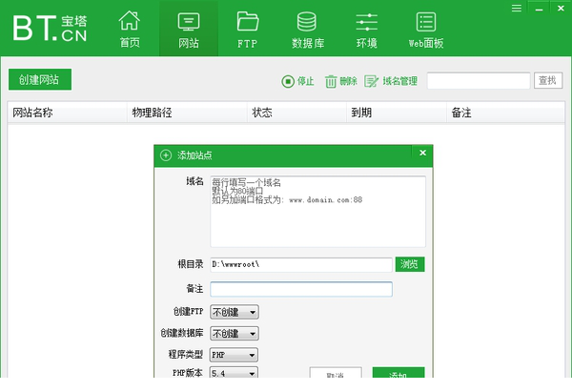The image size is (572, 392).
Task: Focus the 备注 remark input field
Action: pos(301,289)
